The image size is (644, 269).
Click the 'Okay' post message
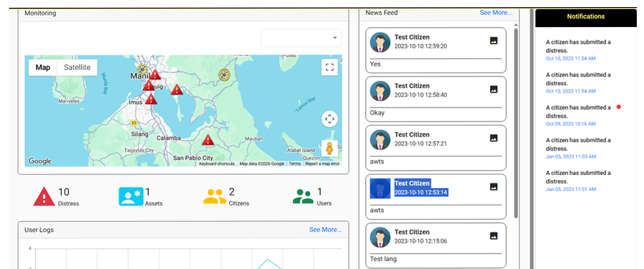(377, 113)
